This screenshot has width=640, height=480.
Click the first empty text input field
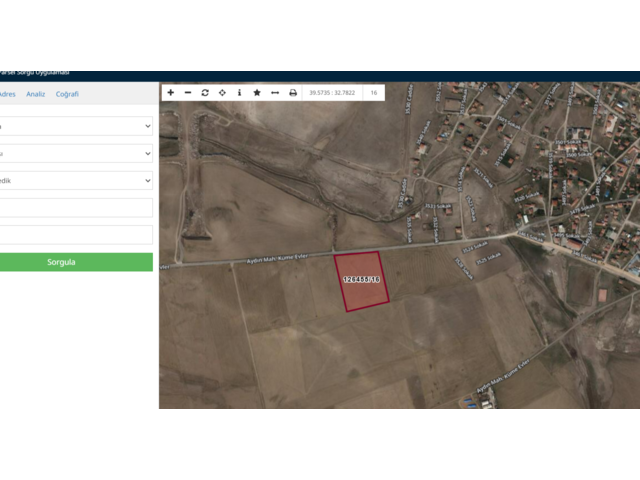coord(75,208)
